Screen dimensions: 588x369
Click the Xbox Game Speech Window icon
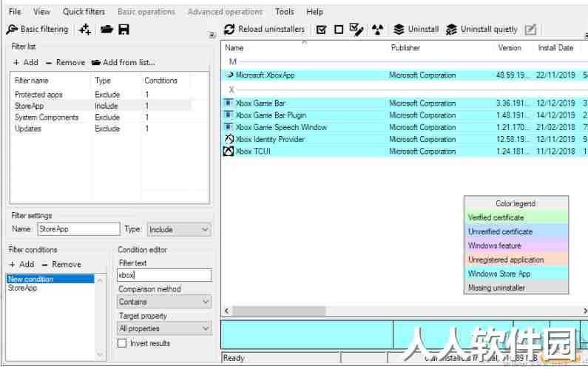(229, 126)
